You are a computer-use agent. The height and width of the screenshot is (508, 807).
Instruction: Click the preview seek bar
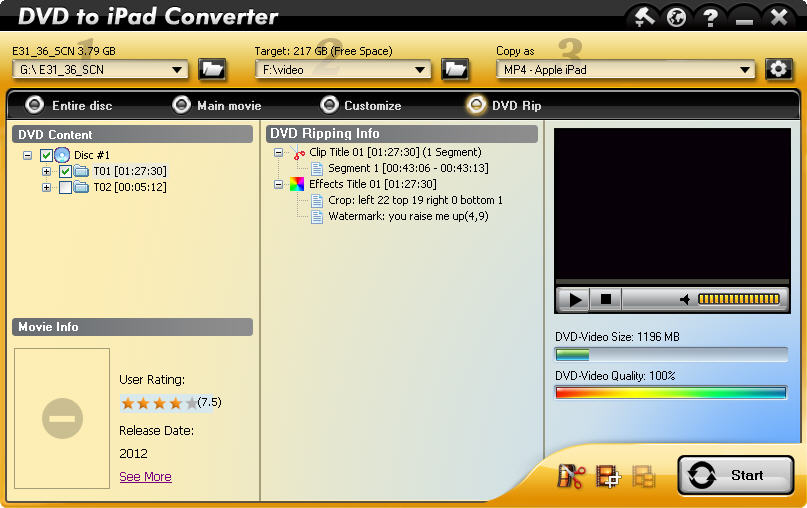672,282
